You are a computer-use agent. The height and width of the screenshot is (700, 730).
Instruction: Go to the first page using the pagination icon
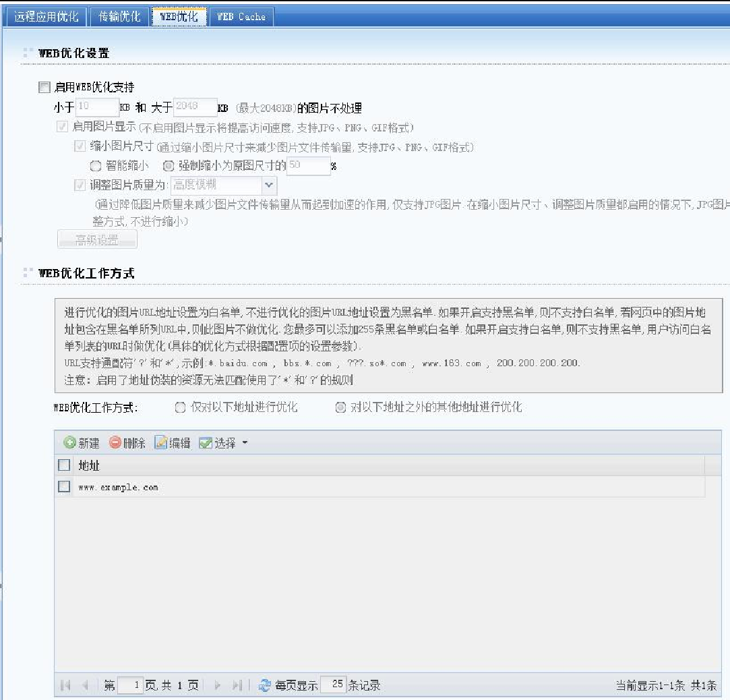[65, 685]
